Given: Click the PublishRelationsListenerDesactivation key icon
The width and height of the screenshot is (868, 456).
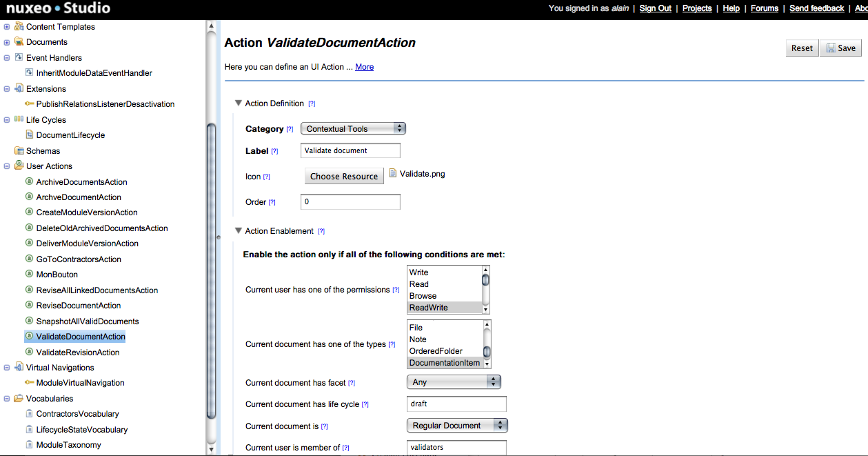Looking at the screenshot, I should click(29, 103).
